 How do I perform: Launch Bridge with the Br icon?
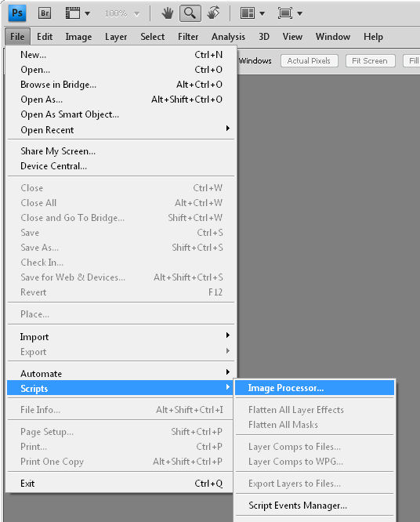tap(45, 13)
